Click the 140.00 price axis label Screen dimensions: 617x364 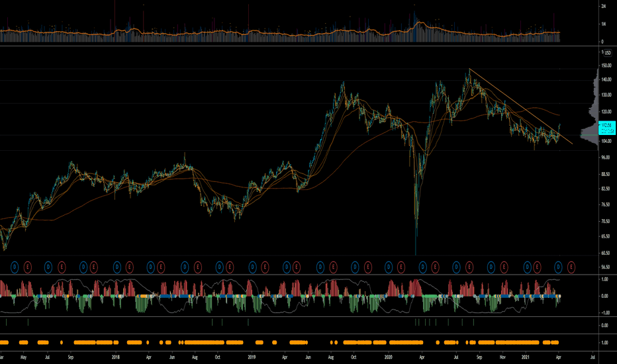606,79
